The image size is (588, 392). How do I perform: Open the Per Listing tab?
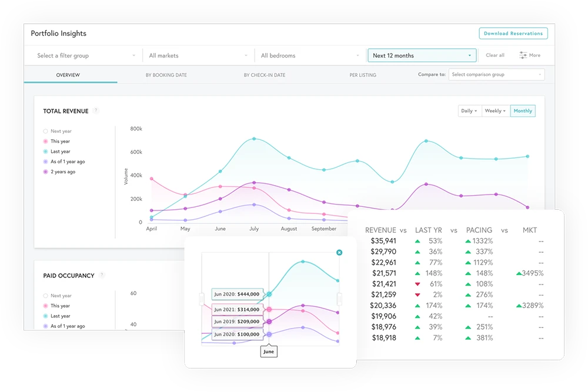363,75
